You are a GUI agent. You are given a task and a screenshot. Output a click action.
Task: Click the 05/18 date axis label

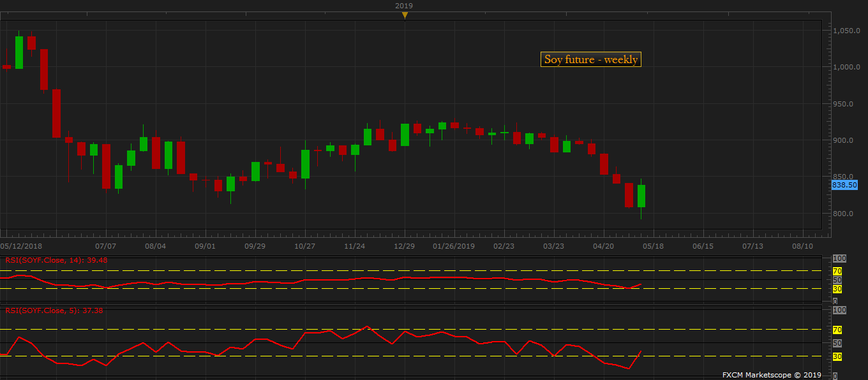point(653,245)
